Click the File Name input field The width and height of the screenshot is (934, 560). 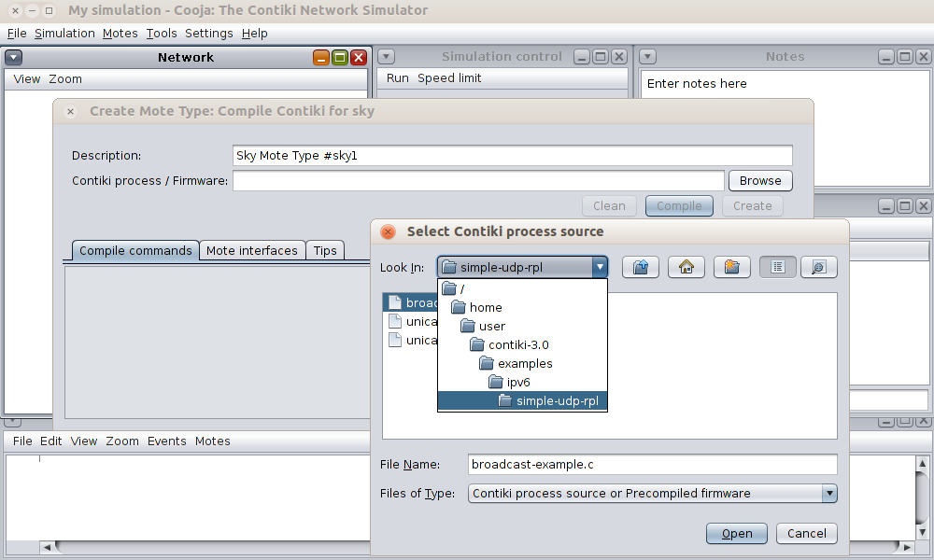click(652, 464)
